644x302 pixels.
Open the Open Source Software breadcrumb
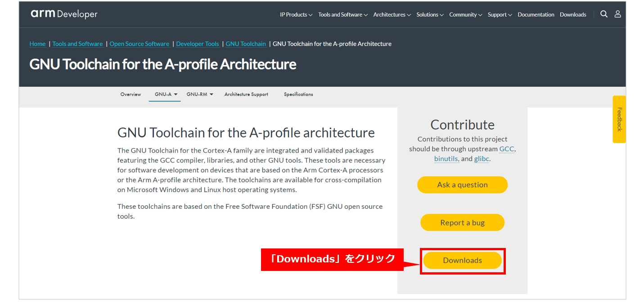pyautogui.click(x=140, y=44)
